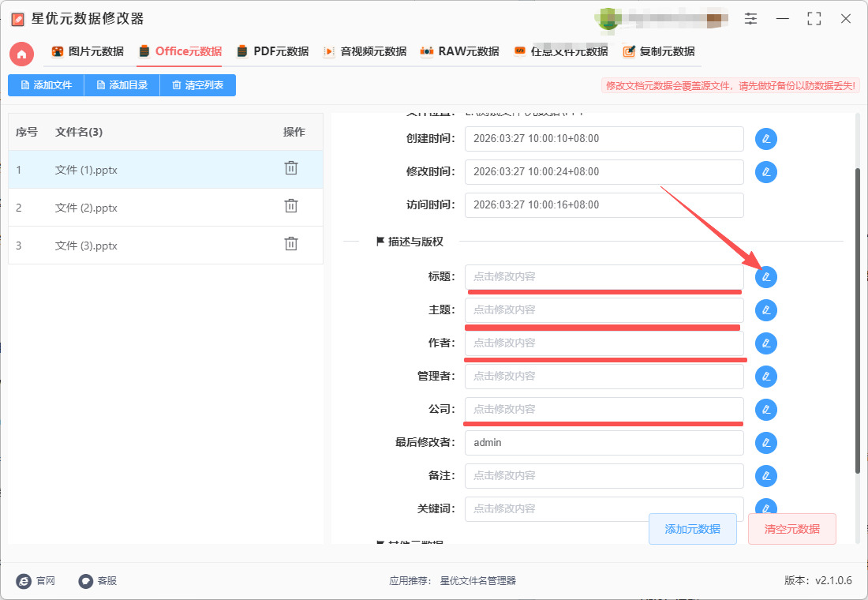Viewport: 868px width, 600px height.
Task: Edit 管理者 with pencil icon
Action: pos(766,376)
